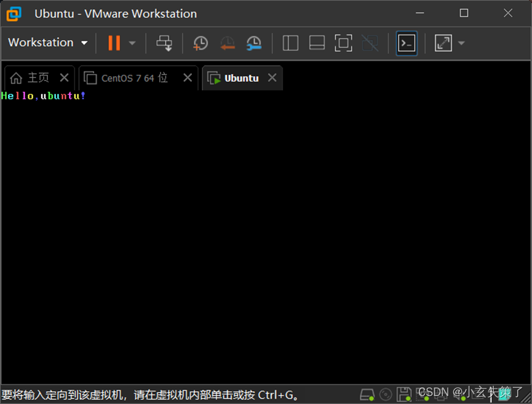Toggle the console view button
The height and width of the screenshot is (404, 532).
click(407, 43)
